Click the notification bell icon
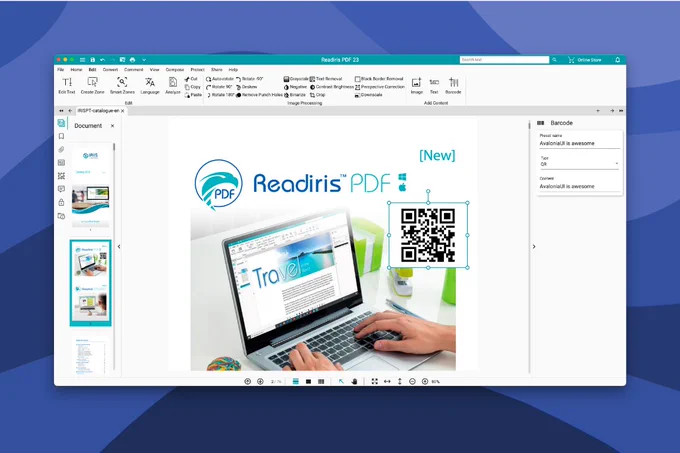Screen dimensions: 680x453 [618, 60]
